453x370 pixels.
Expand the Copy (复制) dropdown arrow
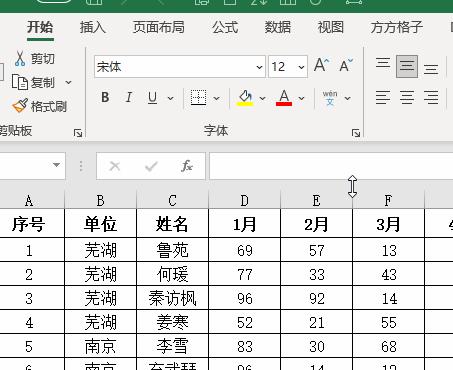pyautogui.click(x=68, y=82)
